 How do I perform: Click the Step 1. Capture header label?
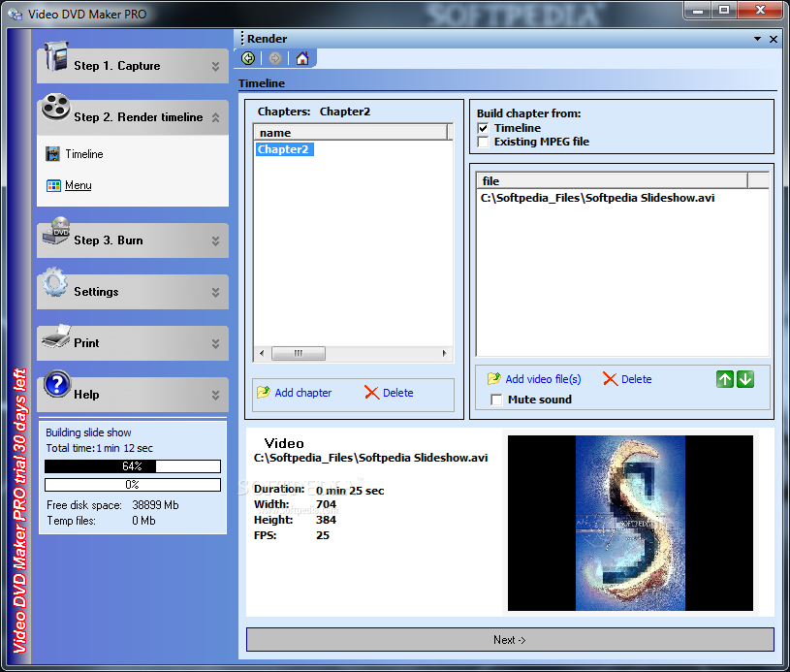117,66
